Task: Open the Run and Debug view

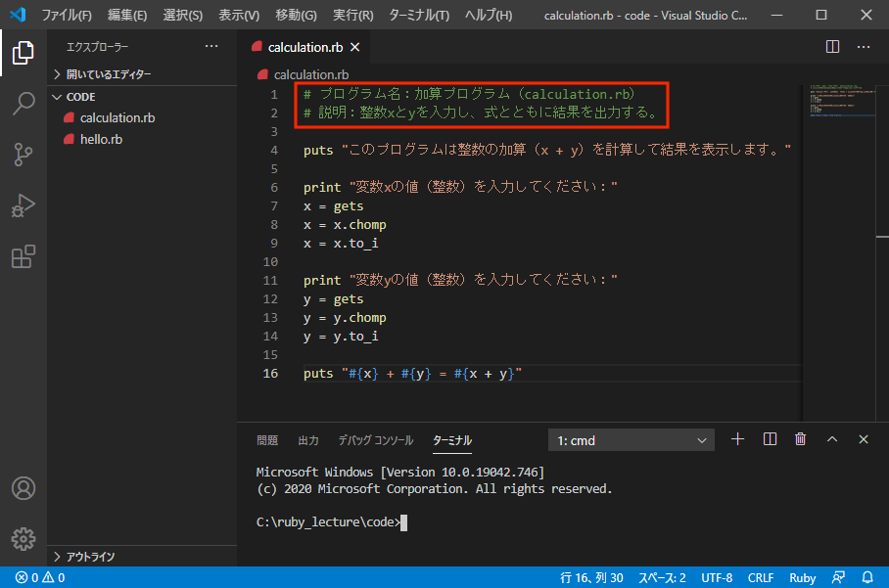Action: [x=23, y=205]
